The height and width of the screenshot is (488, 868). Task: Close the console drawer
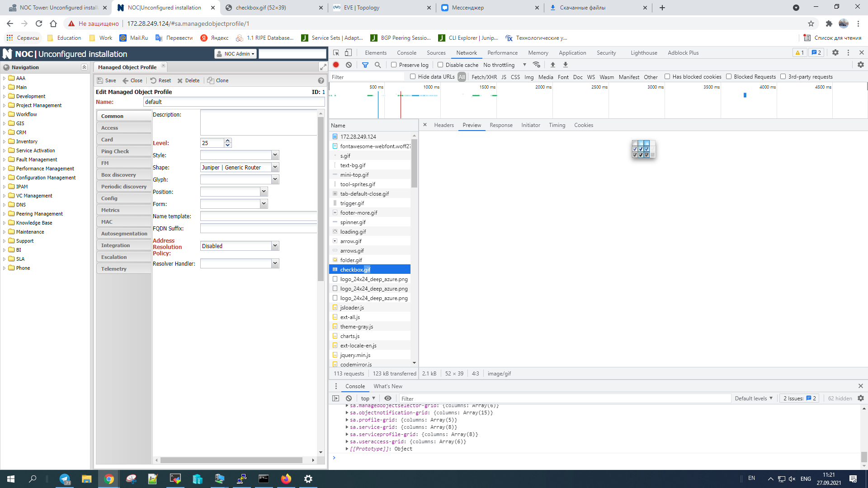(x=861, y=386)
